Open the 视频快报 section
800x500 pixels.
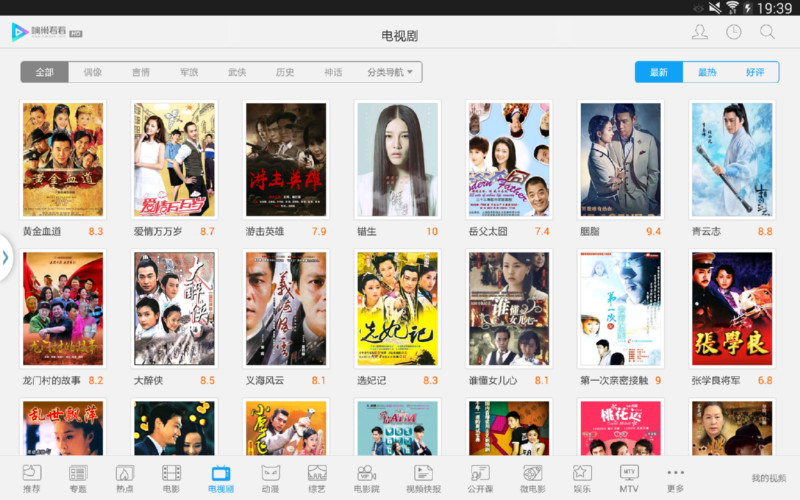pos(423,479)
